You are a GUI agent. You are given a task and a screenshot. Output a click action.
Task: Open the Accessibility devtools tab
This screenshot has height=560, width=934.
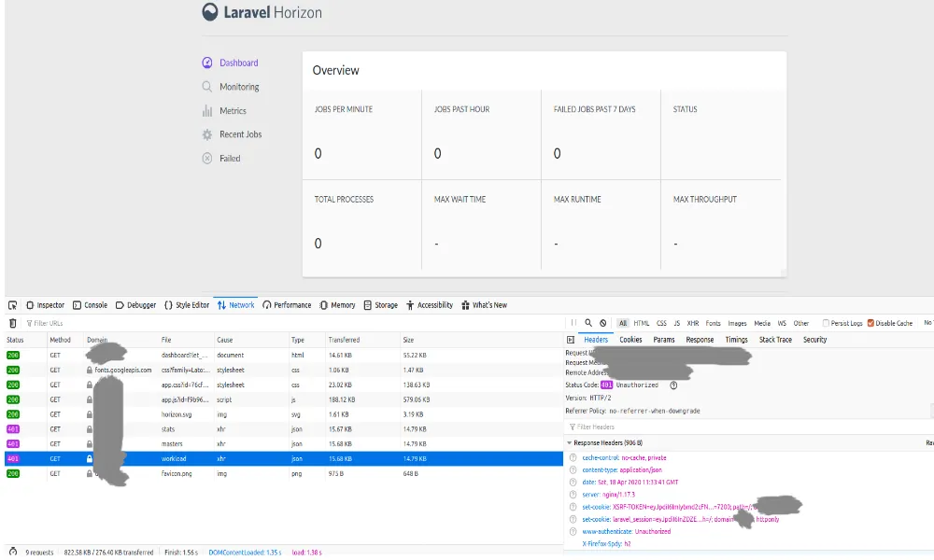430,305
